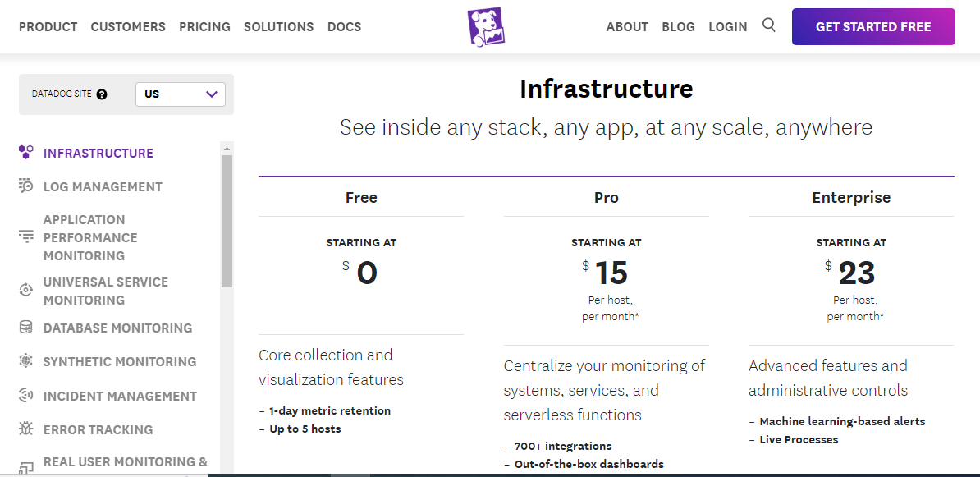Image resolution: width=980 pixels, height=477 pixels.
Task: Click the LOGIN link
Action: pos(727,27)
